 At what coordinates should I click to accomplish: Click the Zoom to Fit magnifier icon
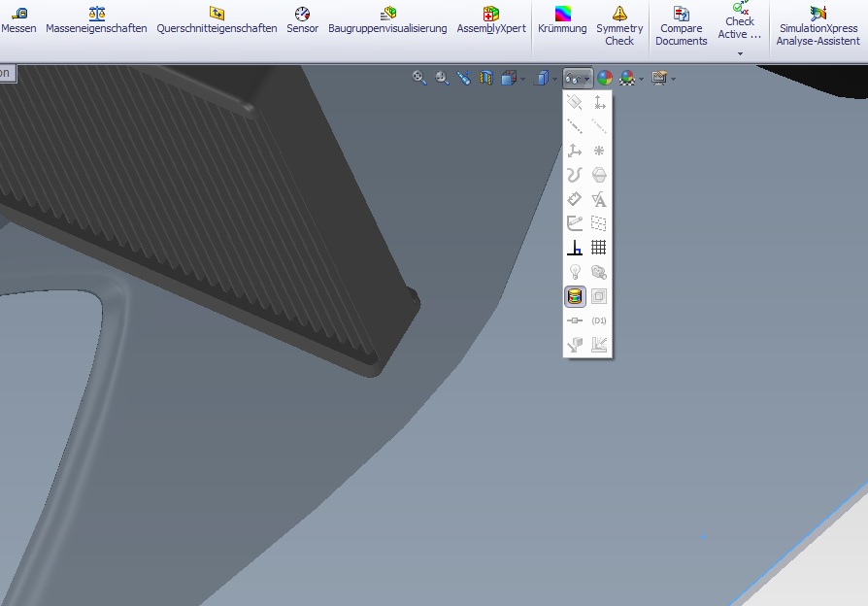click(x=419, y=78)
